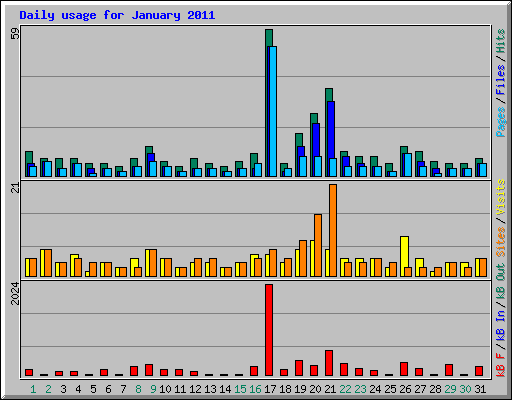
Task: Click the red "kB F" legend word
Action: click(501, 365)
